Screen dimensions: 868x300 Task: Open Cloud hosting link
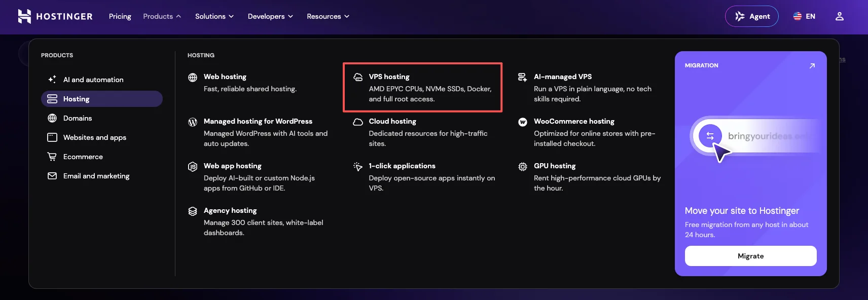click(x=392, y=121)
